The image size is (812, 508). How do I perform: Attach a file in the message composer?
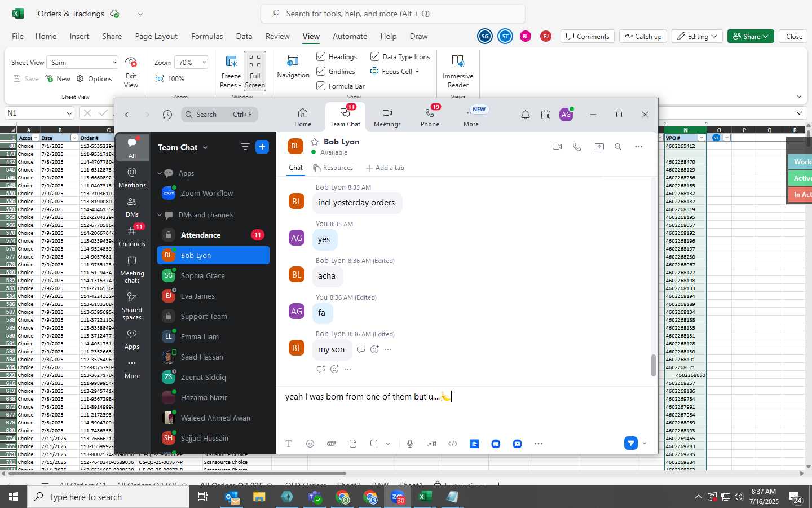[x=353, y=444]
